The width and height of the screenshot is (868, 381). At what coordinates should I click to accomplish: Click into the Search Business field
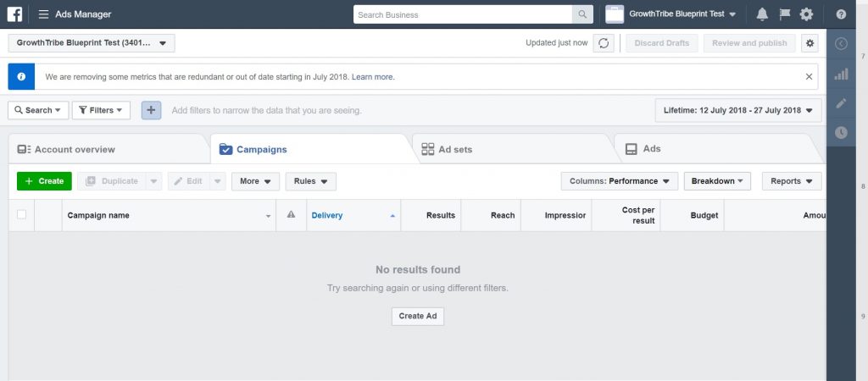[462, 14]
